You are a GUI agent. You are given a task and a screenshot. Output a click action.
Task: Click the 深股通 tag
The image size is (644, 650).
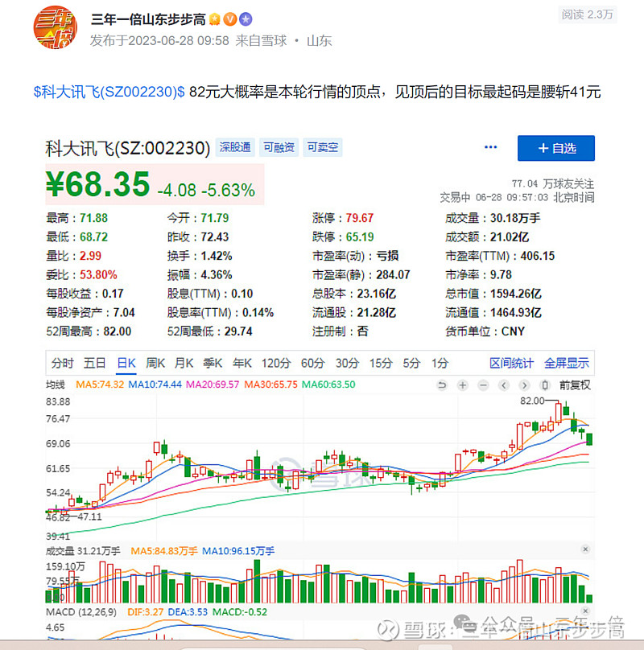click(x=235, y=147)
